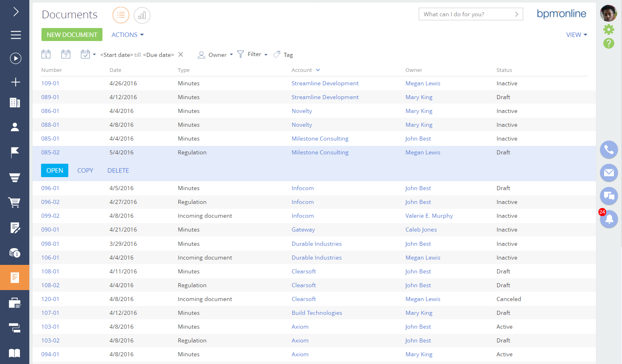
Task: Open the notifications bell icon
Action: [609, 219]
